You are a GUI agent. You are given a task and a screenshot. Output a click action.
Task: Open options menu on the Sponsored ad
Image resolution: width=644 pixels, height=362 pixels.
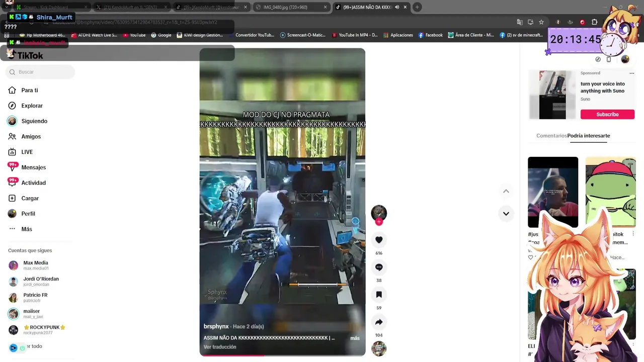pyautogui.click(x=632, y=73)
